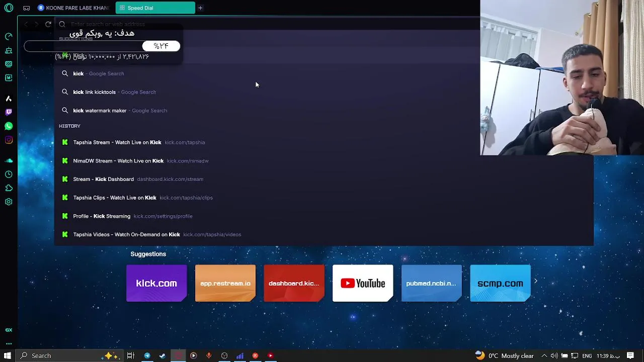644x362 pixels.
Task: Choose 'kick - Google Search' suggestion
Action: coord(324,73)
